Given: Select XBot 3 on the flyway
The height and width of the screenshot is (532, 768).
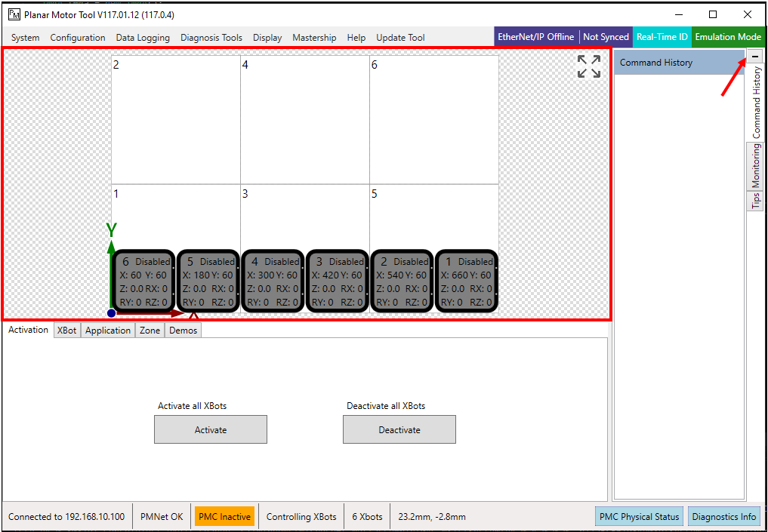Looking at the screenshot, I should (338, 281).
